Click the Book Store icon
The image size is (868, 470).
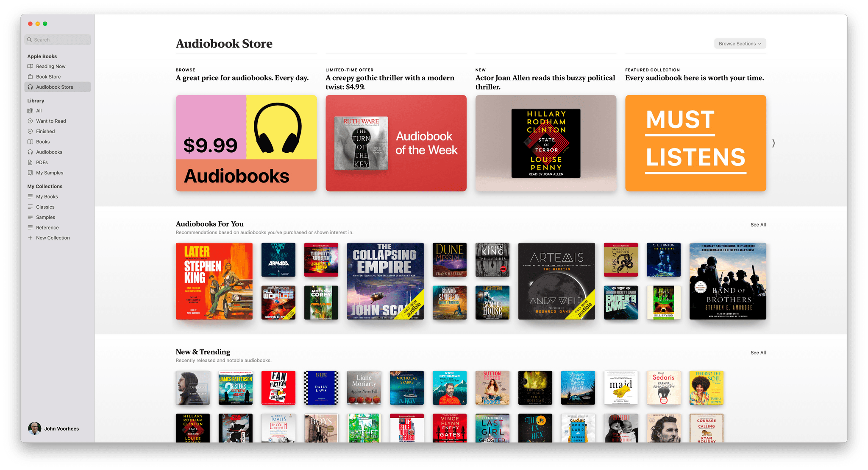(x=31, y=77)
